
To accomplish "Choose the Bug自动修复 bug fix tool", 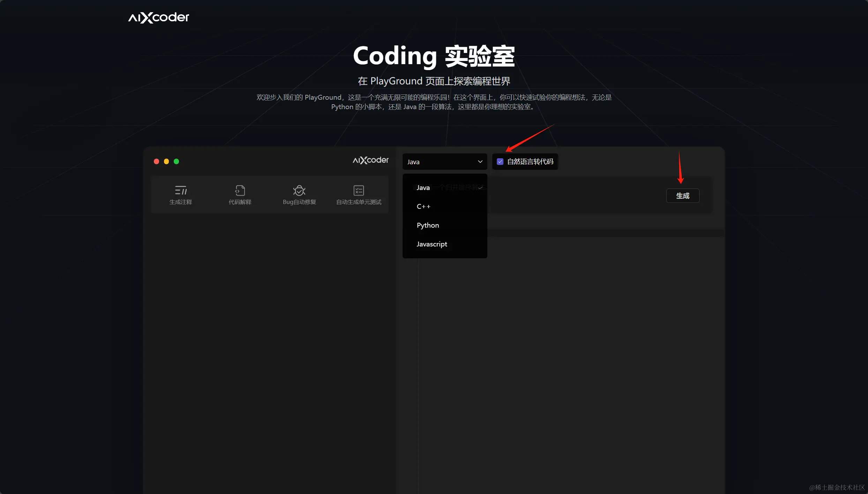I will [x=299, y=195].
